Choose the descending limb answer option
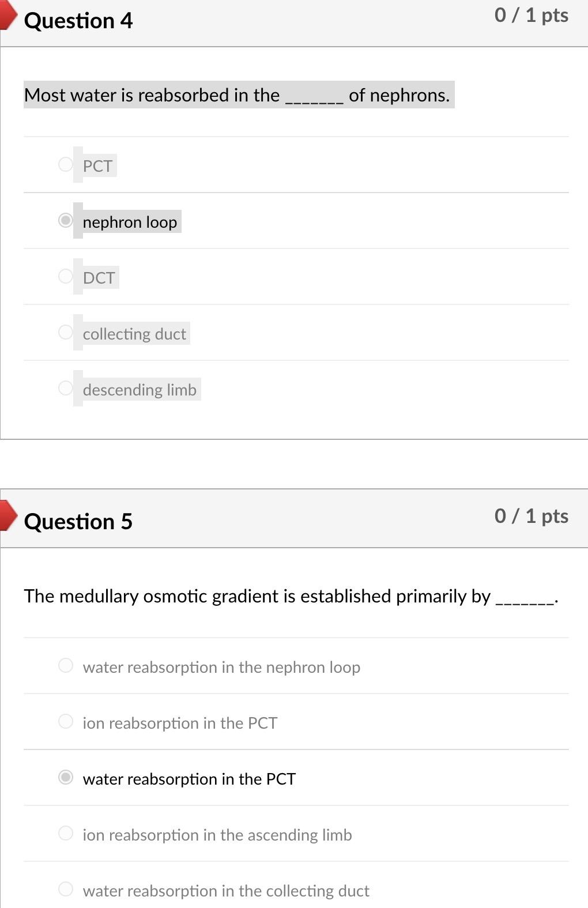Screen dimensions: 588x908 [x=66, y=388]
